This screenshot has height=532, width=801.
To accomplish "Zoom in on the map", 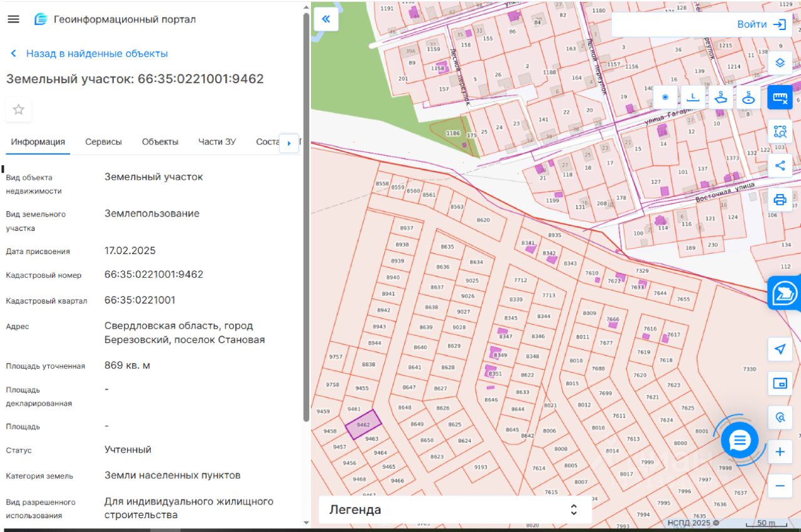I will point(780,452).
